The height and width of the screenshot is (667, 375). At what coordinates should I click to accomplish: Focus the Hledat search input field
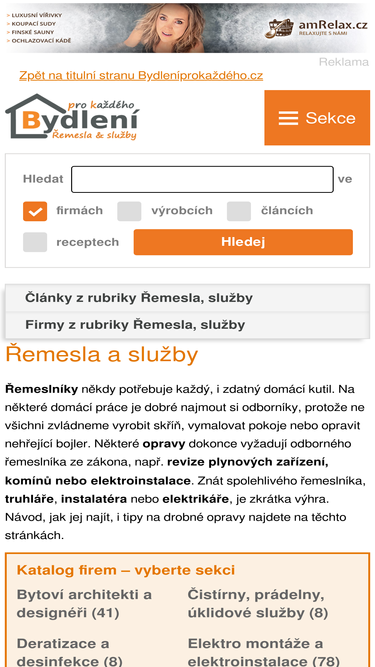(202, 179)
